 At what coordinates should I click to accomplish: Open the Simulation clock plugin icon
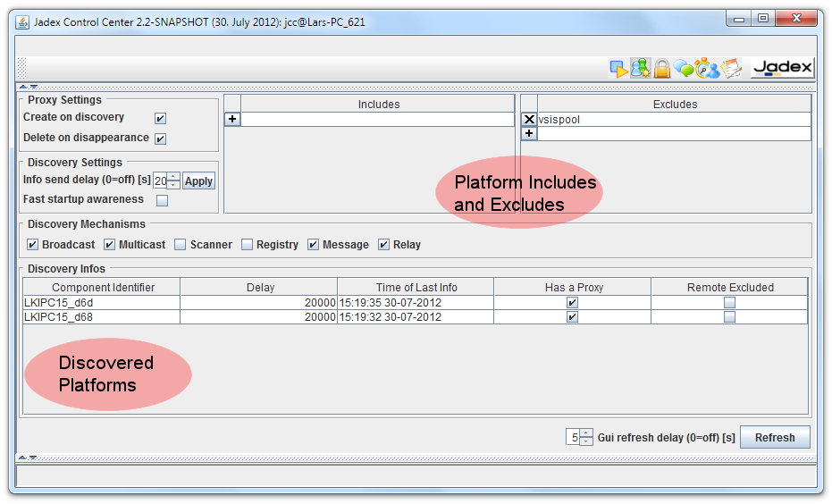708,68
